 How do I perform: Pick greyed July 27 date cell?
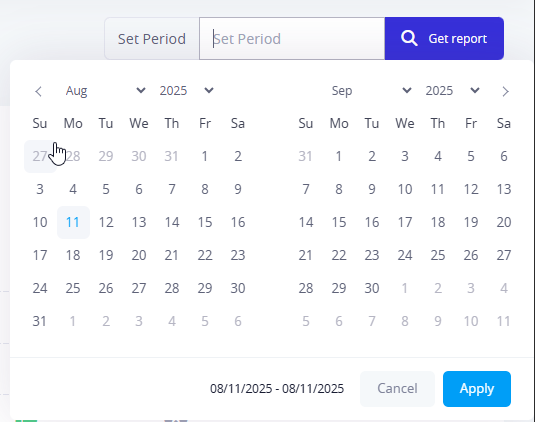(40, 156)
